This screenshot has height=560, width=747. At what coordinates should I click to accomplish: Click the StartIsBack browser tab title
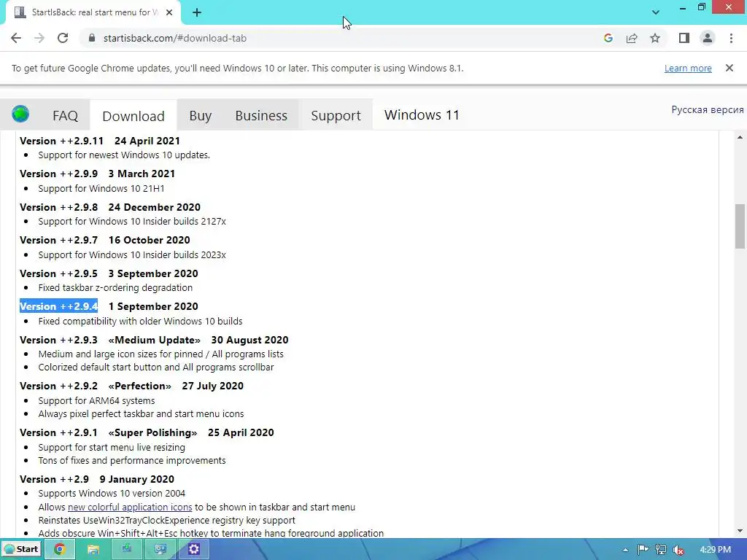click(x=96, y=12)
